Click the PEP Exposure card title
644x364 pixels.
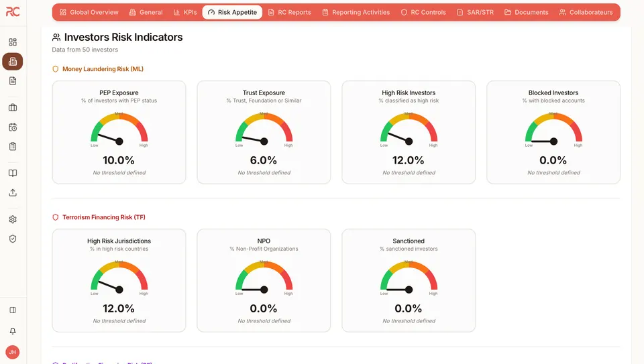(119, 93)
